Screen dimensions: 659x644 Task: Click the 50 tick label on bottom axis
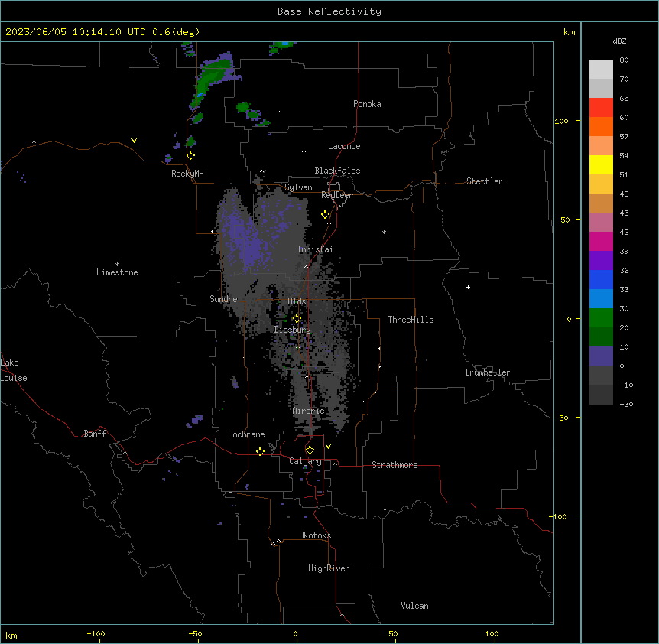click(394, 633)
